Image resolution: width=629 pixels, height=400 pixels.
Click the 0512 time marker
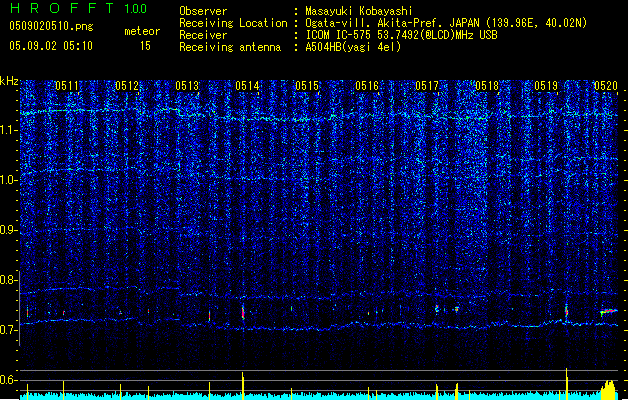(x=127, y=86)
